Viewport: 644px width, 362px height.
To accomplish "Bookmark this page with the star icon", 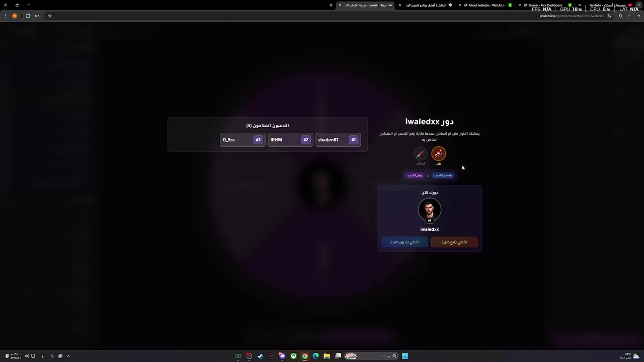I will [x=50, y=16].
